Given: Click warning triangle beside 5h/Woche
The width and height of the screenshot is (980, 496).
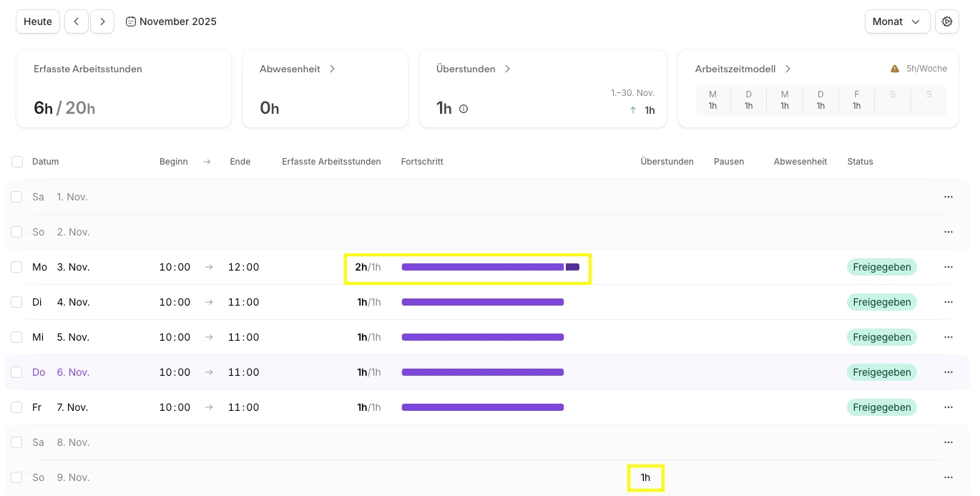Looking at the screenshot, I should coord(895,69).
